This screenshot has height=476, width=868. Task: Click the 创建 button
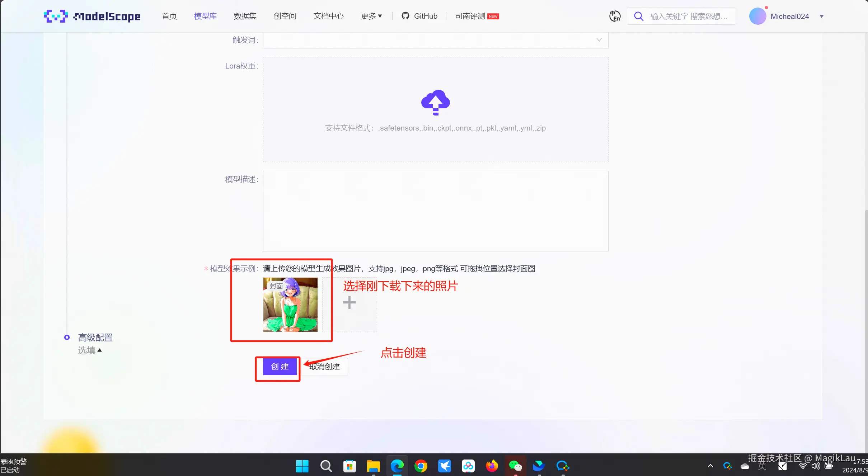point(280,366)
